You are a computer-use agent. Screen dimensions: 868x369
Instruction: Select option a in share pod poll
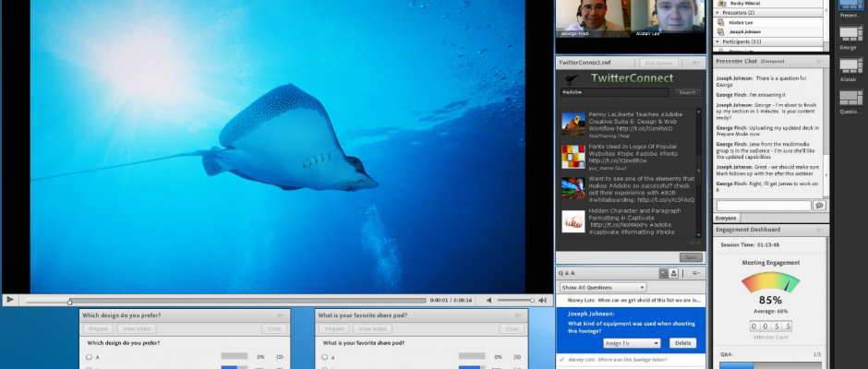pos(323,356)
